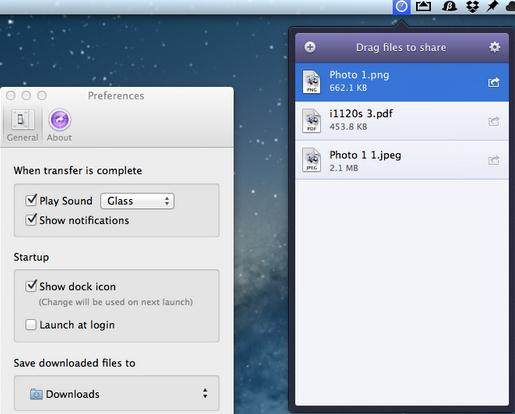Click share icon for i1120s 3.pdf

click(494, 121)
